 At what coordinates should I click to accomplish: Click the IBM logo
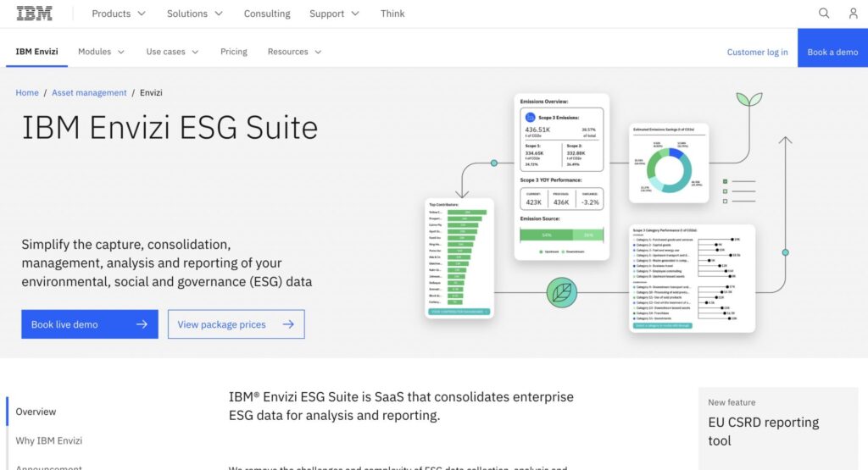(34, 14)
